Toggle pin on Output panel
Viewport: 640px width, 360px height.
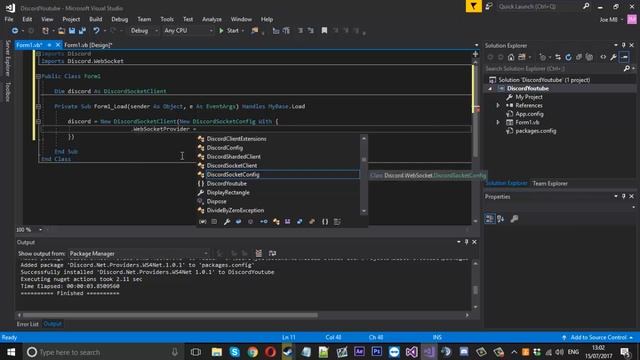tap(467, 242)
